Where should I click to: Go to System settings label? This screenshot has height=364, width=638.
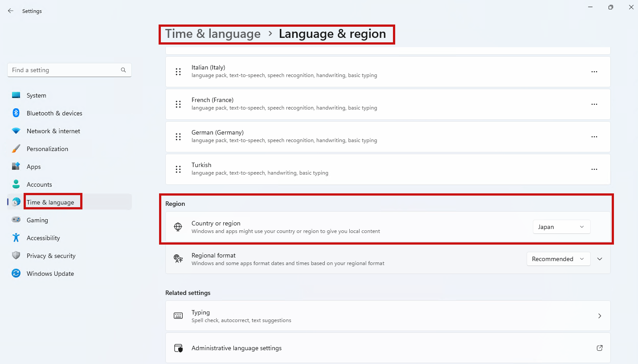tap(37, 95)
